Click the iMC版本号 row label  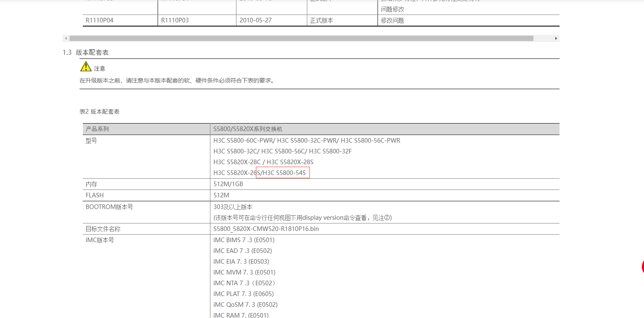(99, 240)
